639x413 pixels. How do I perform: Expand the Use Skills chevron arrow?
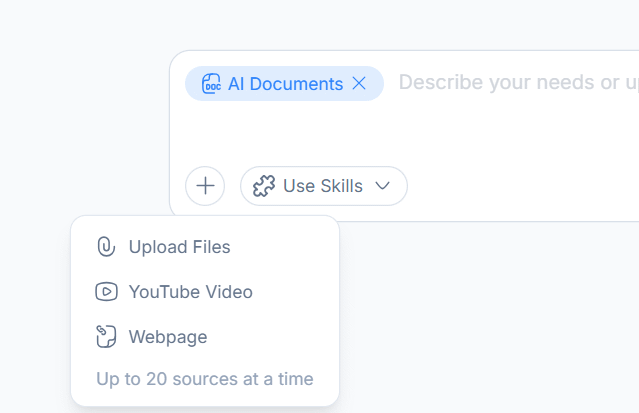tap(383, 186)
